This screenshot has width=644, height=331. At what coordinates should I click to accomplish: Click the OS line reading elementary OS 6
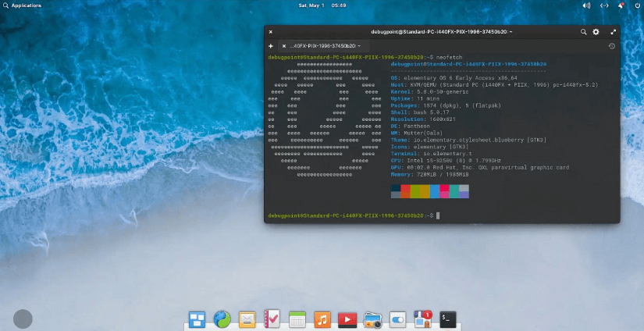(454, 78)
